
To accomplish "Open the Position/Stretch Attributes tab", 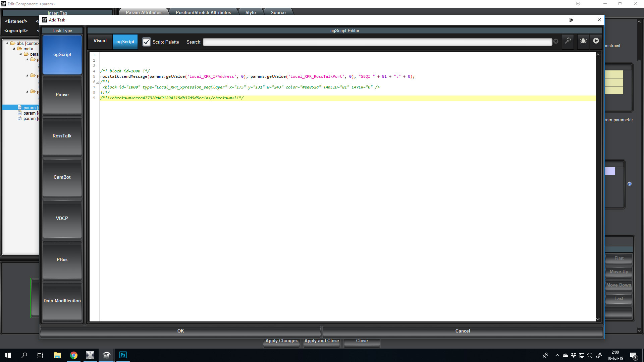I will point(203,12).
